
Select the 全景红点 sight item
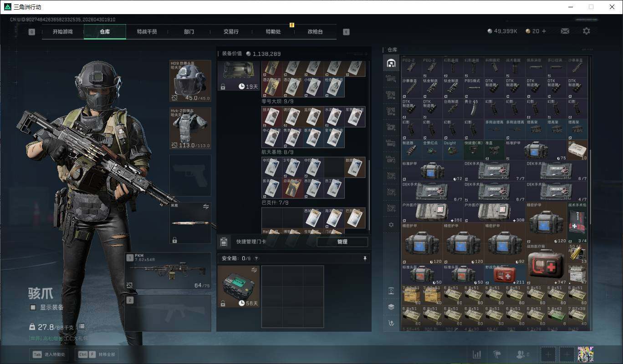coord(433,150)
